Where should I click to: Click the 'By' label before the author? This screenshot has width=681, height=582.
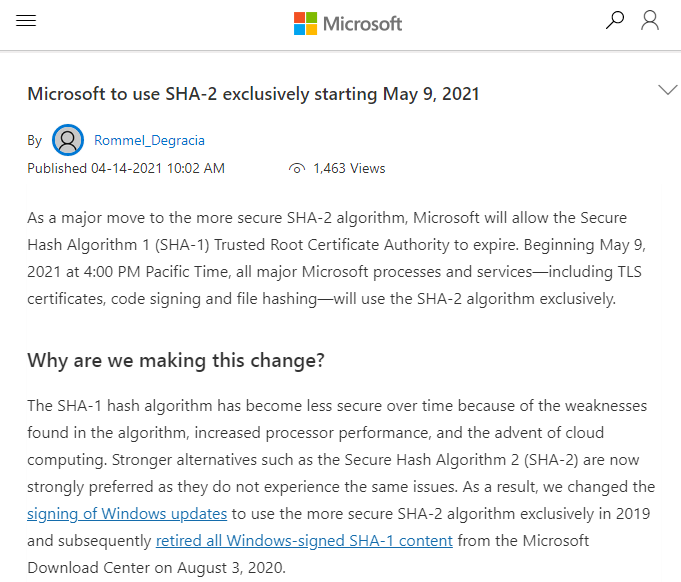[x=35, y=141]
